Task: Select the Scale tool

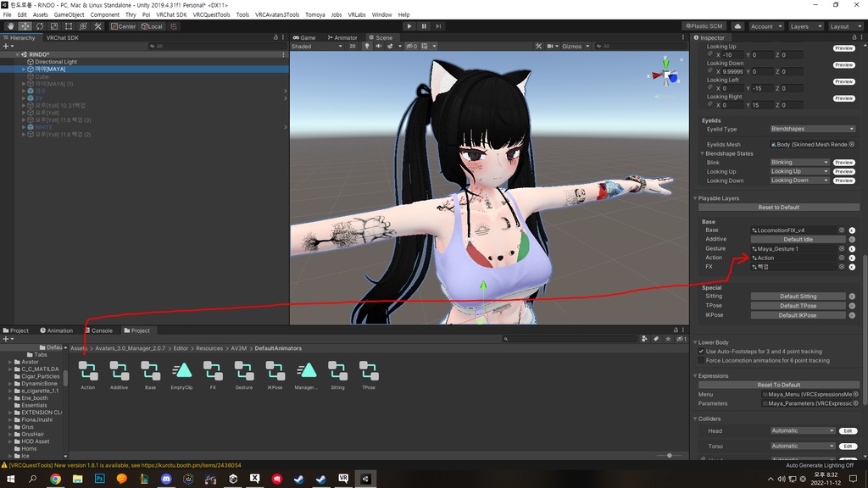Action: coord(54,26)
